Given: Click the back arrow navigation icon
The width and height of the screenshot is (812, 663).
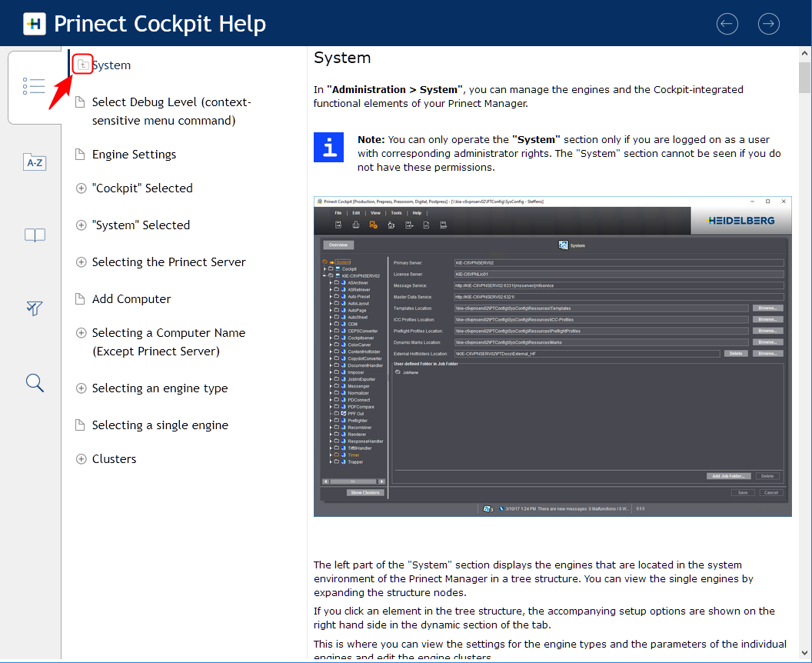Looking at the screenshot, I should (x=727, y=24).
